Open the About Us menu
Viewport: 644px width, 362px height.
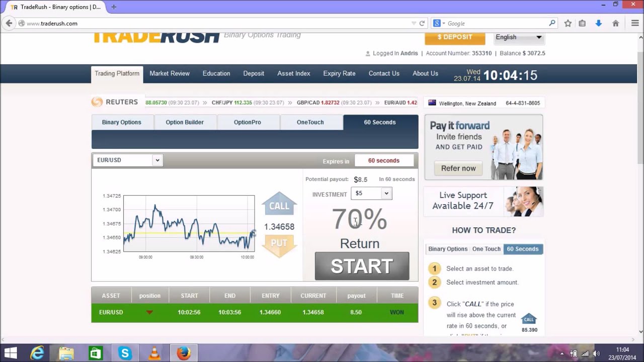click(x=425, y=73)
